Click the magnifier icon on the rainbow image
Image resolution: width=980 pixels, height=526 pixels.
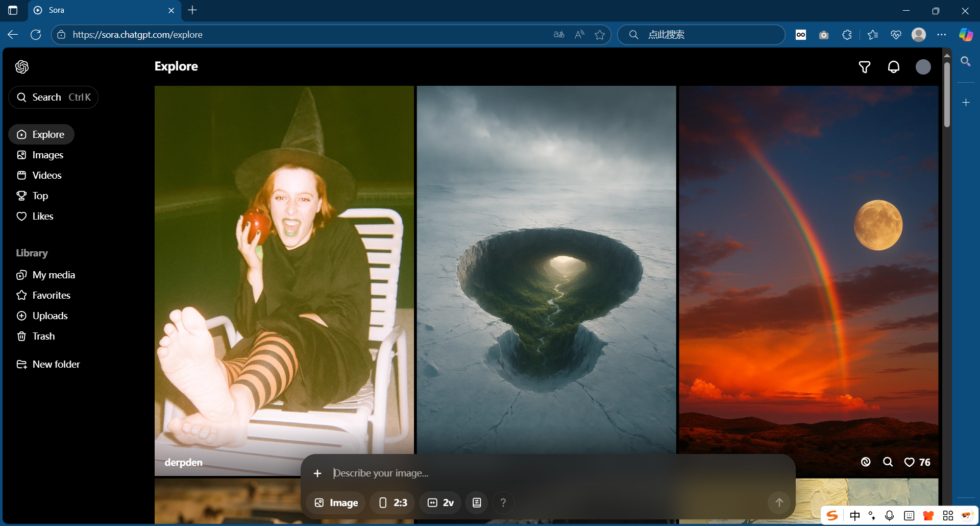click(x=888, y=462)
